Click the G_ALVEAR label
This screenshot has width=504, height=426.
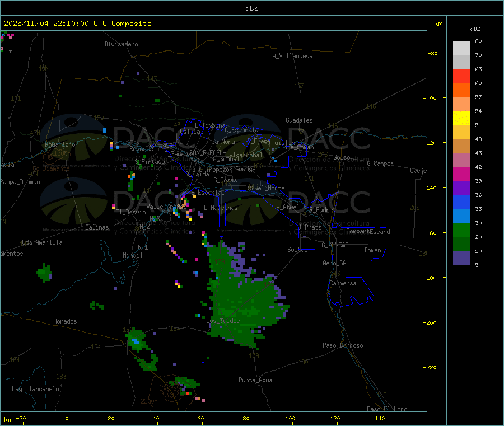point(335,245)
